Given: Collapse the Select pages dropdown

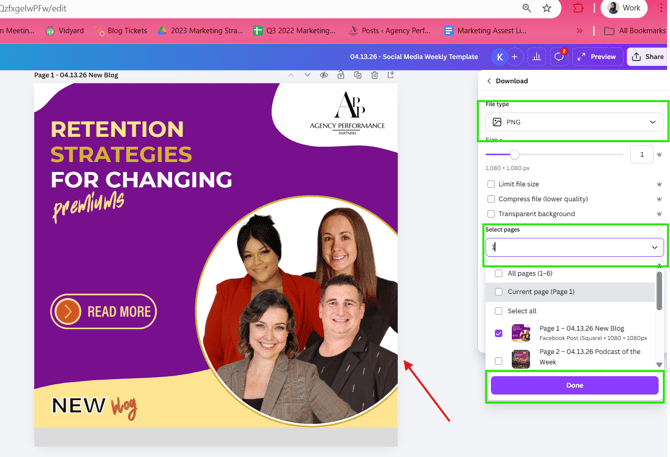Looking at the screenshot, I should point(654,247).
